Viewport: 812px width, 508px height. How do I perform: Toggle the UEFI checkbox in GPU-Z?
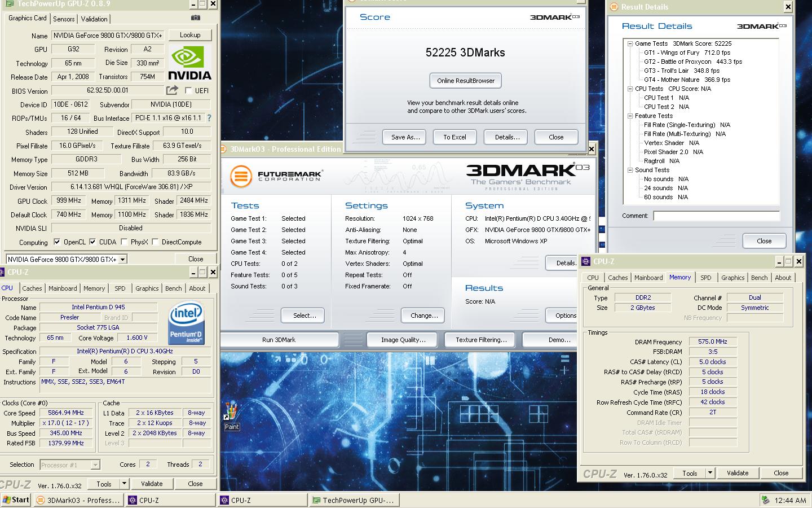(188, 90)
